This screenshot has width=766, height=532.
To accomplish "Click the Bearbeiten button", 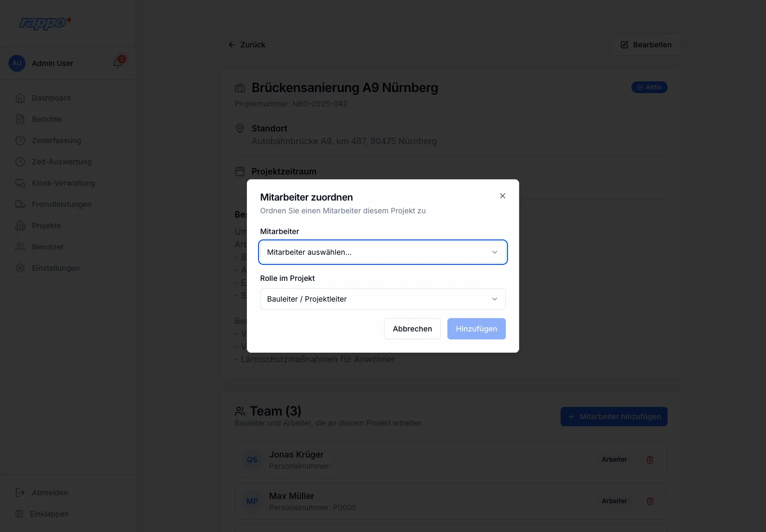I will point(646,45).
